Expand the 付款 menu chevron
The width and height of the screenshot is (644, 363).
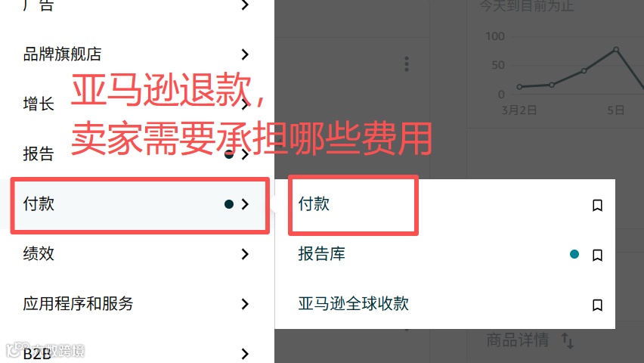tap(245, 204)
